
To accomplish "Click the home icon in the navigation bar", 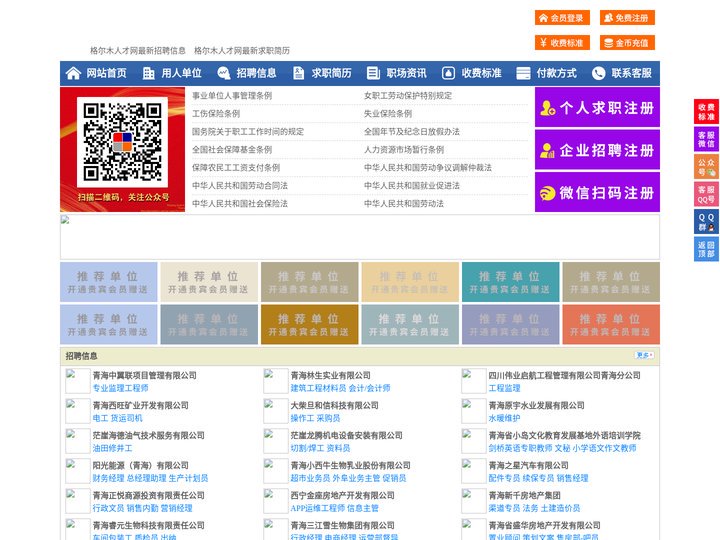I will tap(73, 73).
